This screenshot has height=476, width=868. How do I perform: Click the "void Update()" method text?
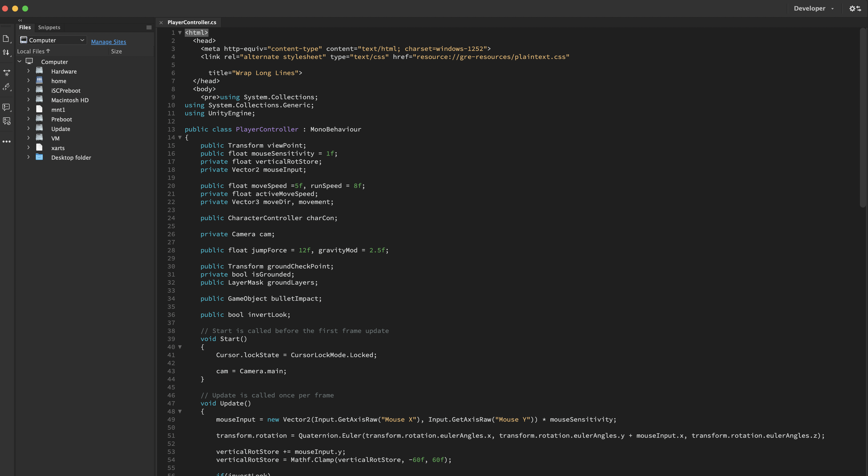(226, 403)
